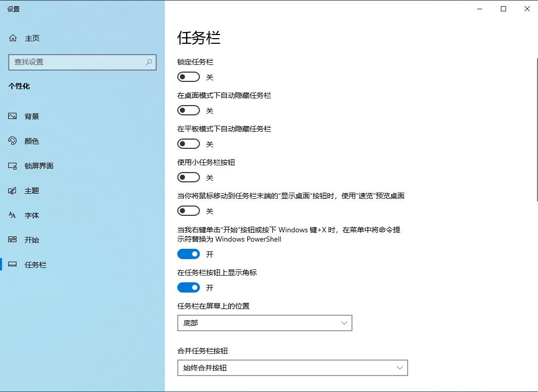538x392 pixels.
Task: Disable the Windows PowerShell replacement toggle
Action: pos(189,253)
